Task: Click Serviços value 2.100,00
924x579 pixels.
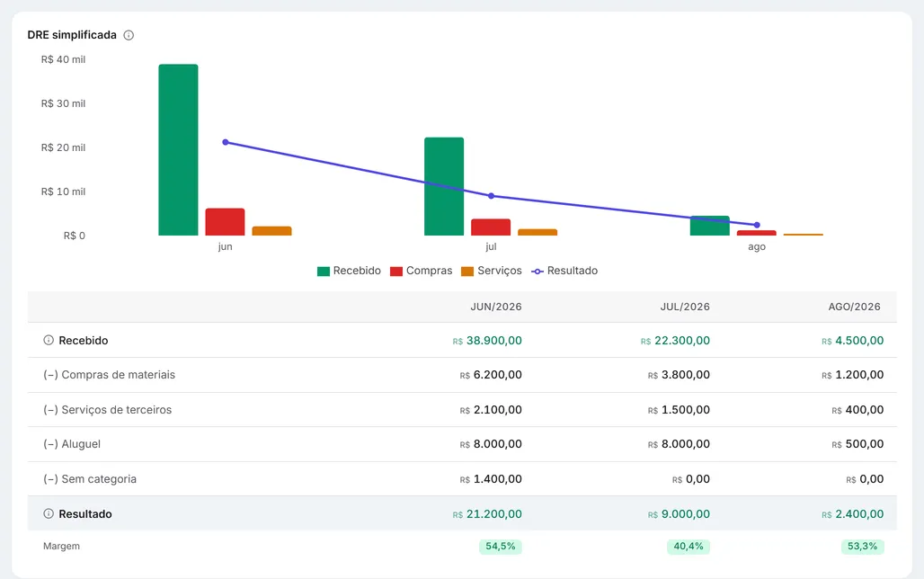Action: pos(491,410)
